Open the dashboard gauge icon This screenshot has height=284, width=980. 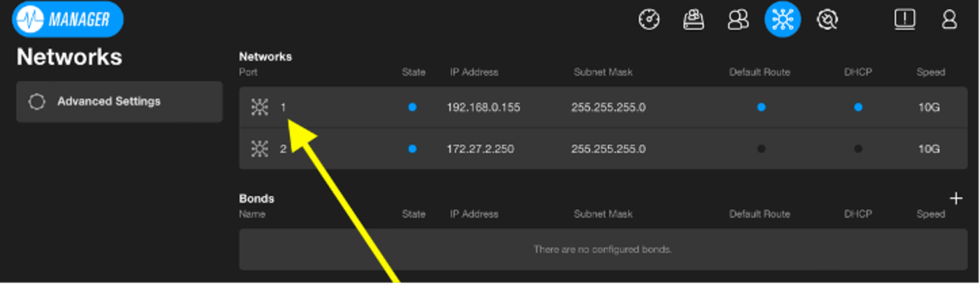point(649,20)
